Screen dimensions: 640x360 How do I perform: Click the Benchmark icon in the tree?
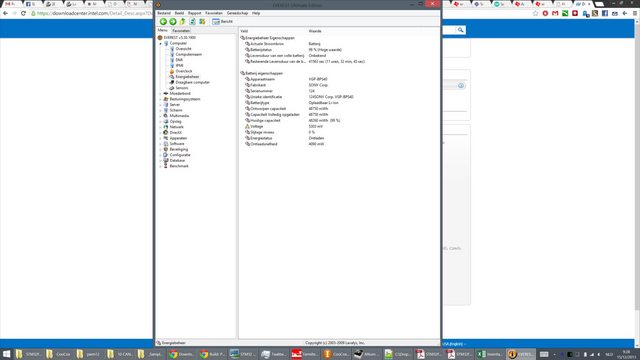(x=166, y=166)
